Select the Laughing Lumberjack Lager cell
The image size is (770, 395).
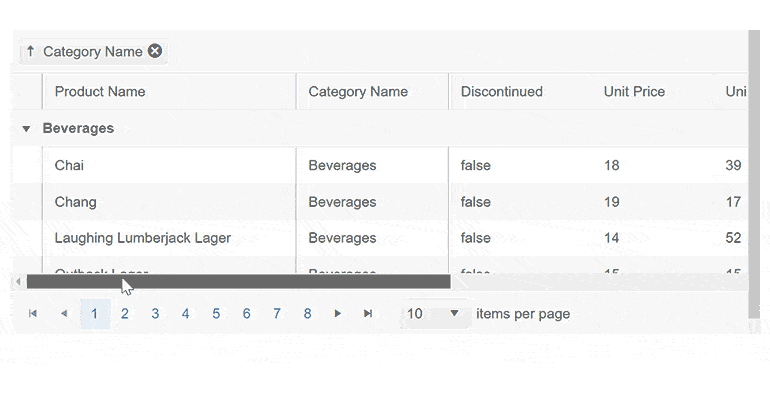[x=169, y=238]
